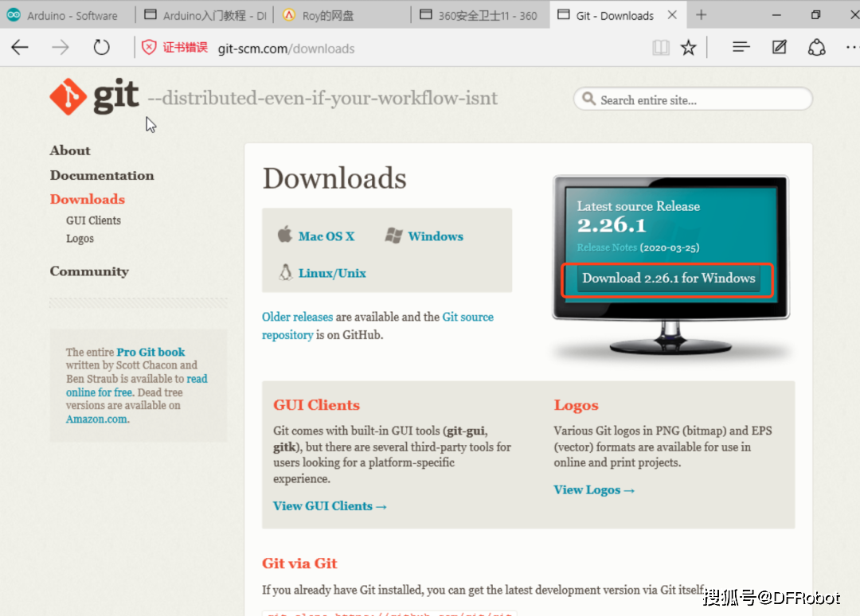Click the "(2020-03-25)" release date text

pos(669,248)
